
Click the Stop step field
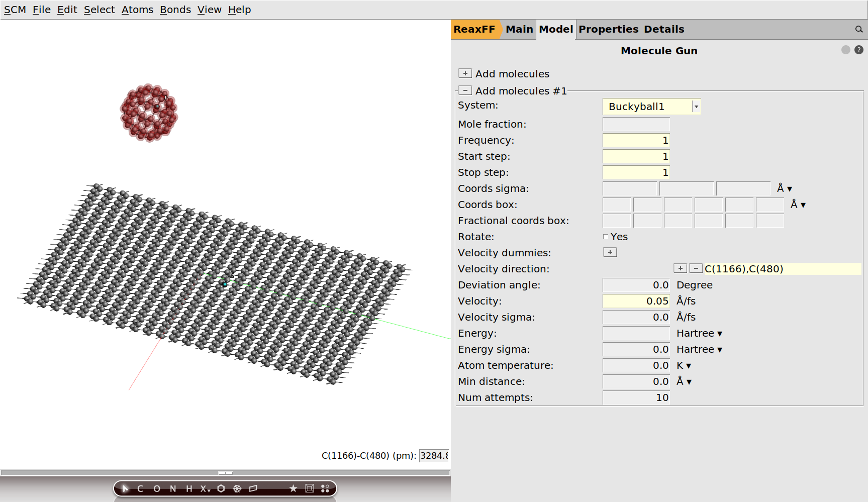(636, 172)
